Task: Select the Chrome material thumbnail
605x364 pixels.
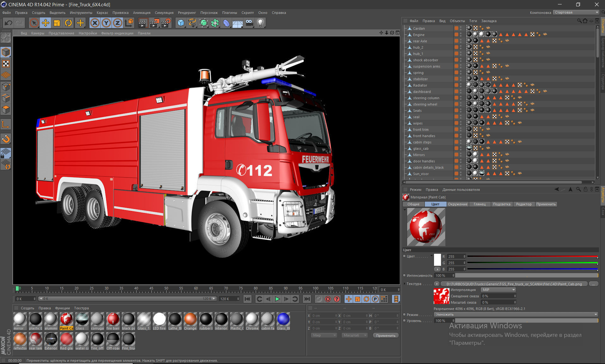Action: (x=252, y=321)
